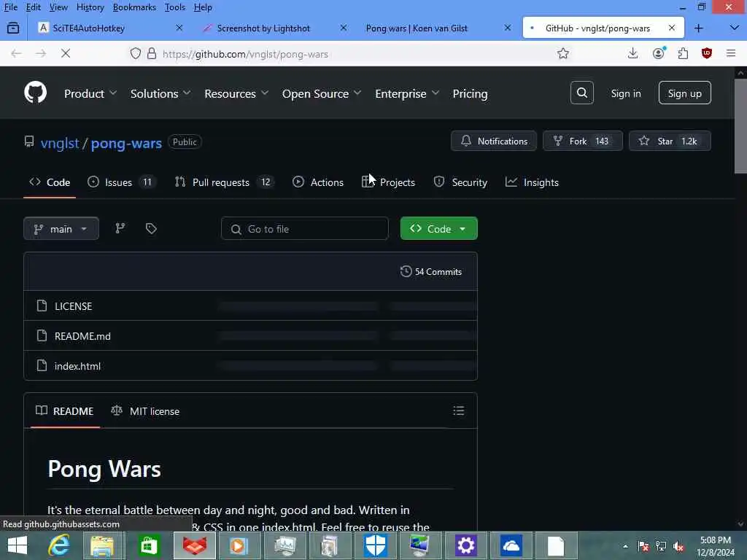Screen dimensions: 747x560
Task: Expand the Open Source dropdown menu
Action: (x=322, y=94)
